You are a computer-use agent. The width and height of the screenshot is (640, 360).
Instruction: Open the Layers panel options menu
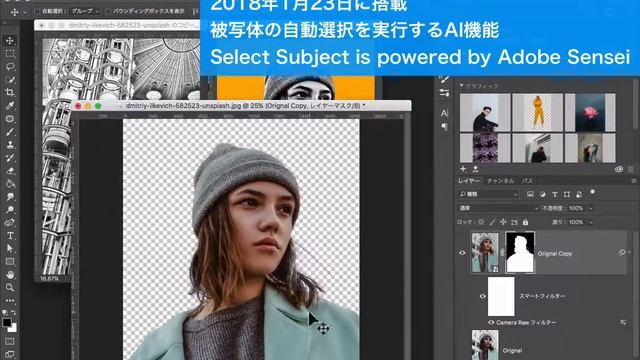tap(634, 180)
